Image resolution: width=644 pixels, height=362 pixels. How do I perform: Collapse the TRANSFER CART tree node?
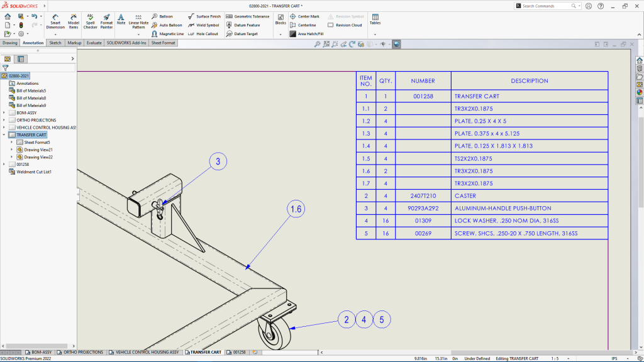click(4, 134)
